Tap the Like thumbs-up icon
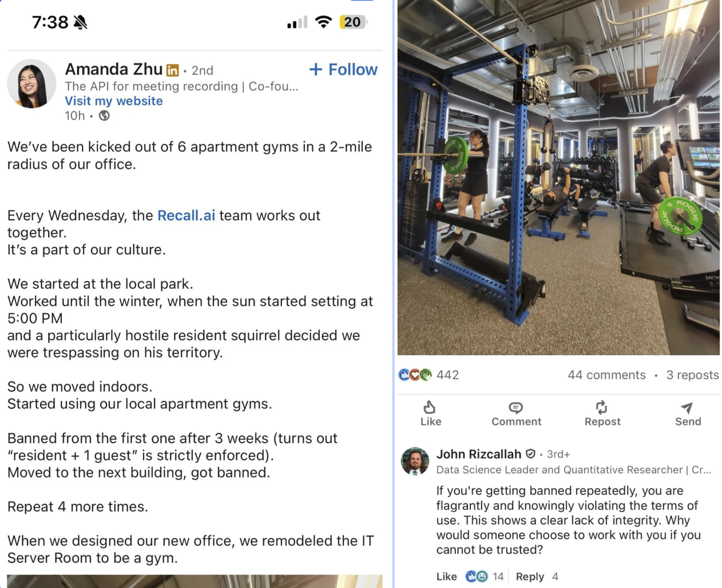The image size is (722, 588). pos(430,407)
